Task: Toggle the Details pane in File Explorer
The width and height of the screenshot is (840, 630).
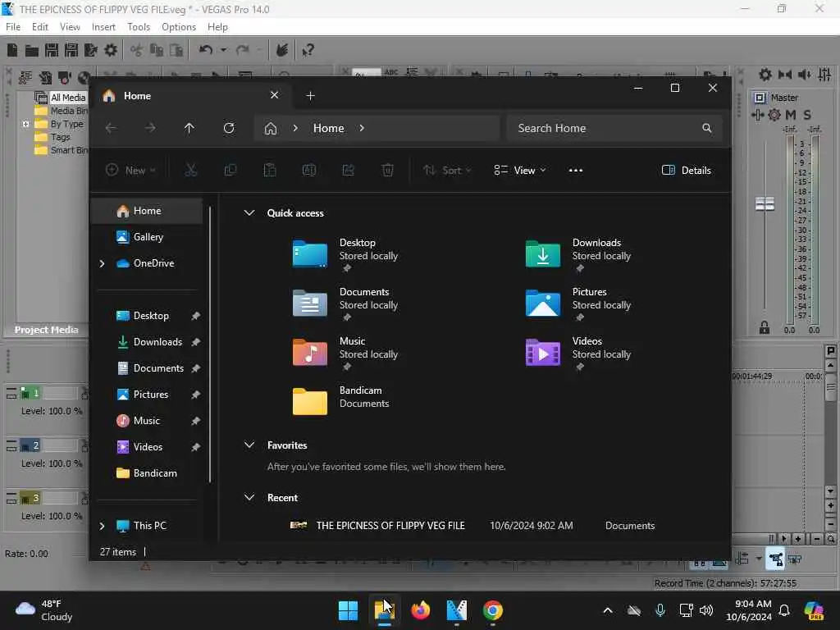Action: [687, 171]
